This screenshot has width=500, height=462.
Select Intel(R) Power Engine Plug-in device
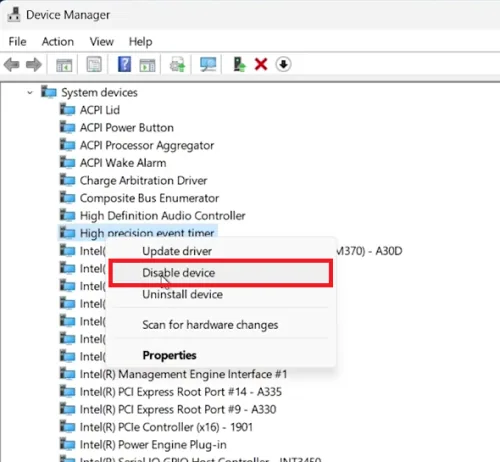tap(153, 445)
